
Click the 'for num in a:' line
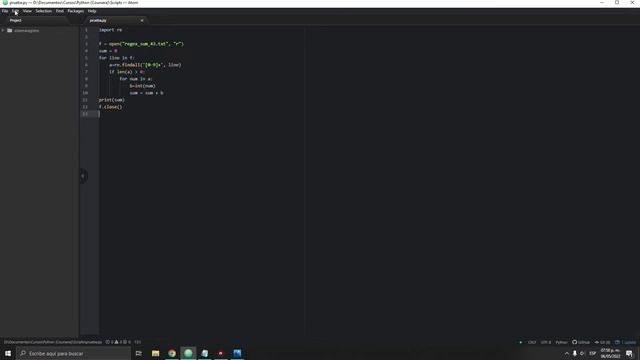136,79
